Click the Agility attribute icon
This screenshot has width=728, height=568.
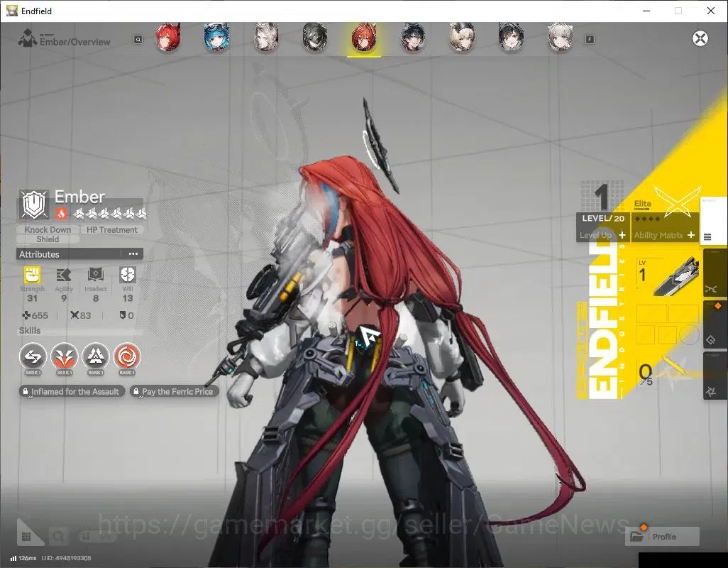tap(64, 275)
